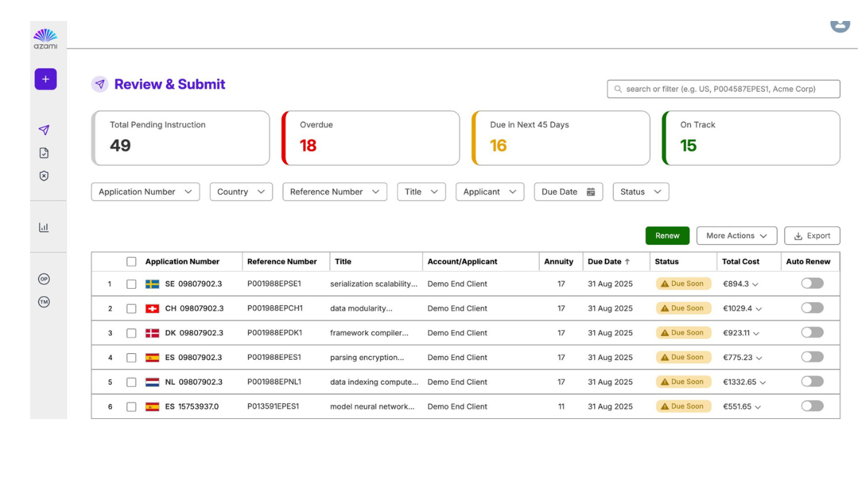Enable Auto Renew for the SE application
This screenshot has height=488, width=868.
pos(812,283)
